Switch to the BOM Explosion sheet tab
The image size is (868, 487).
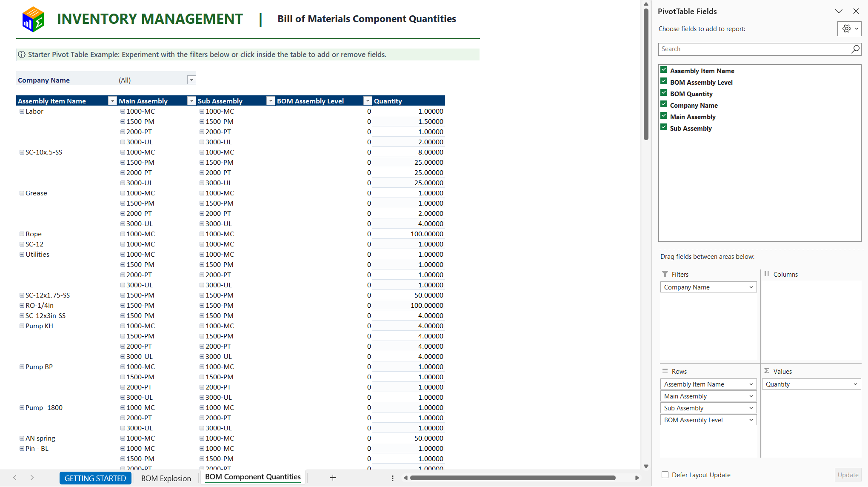pos(166,478)
